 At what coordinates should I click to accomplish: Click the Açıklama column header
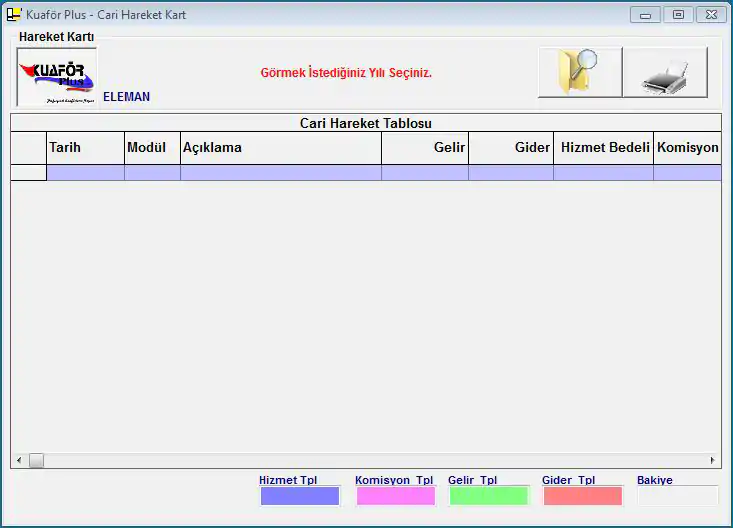(280, 148)
